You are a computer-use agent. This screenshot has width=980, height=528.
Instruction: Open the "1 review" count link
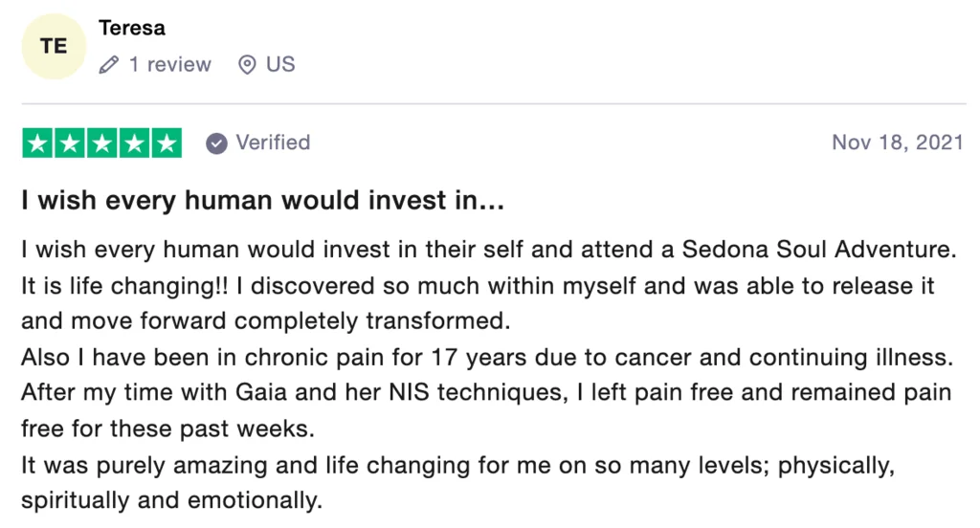169,65
